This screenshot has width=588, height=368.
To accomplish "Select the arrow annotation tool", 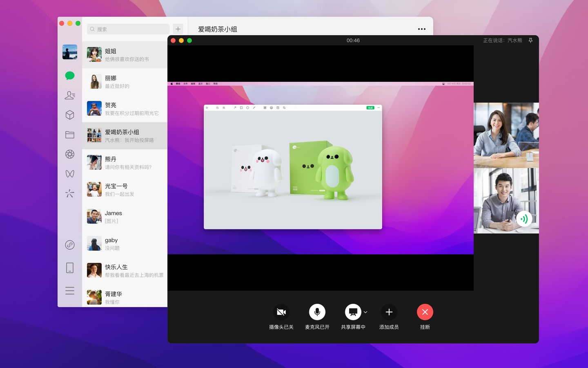I will (x=235, y=108).
